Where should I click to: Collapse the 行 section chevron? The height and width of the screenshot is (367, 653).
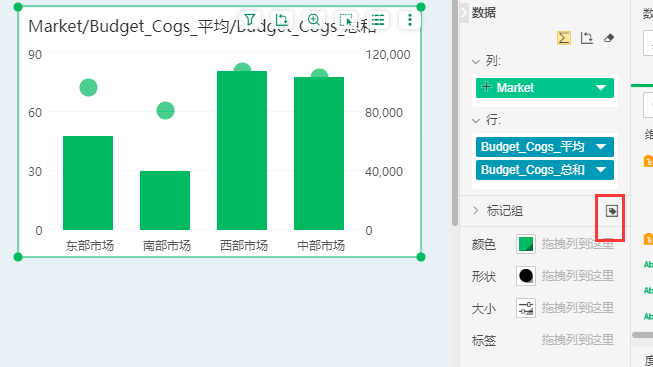(476, 121)
